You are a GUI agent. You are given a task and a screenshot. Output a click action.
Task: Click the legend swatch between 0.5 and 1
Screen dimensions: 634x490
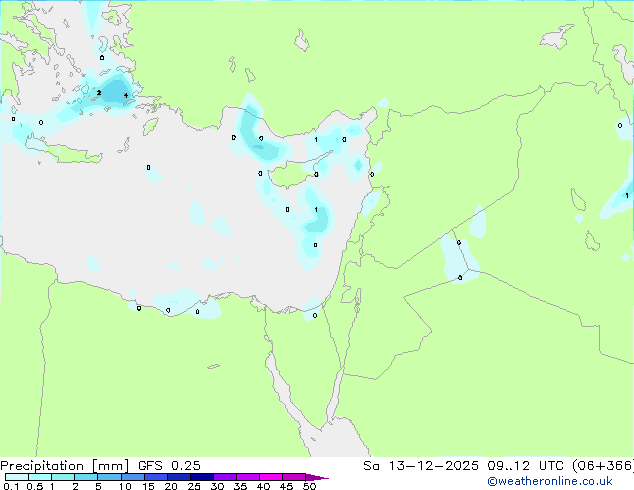click(x=40, y=477)
